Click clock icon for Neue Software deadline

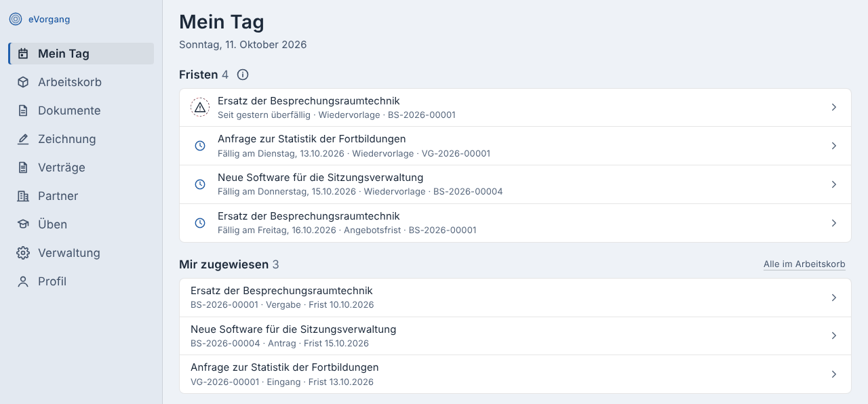200,184
